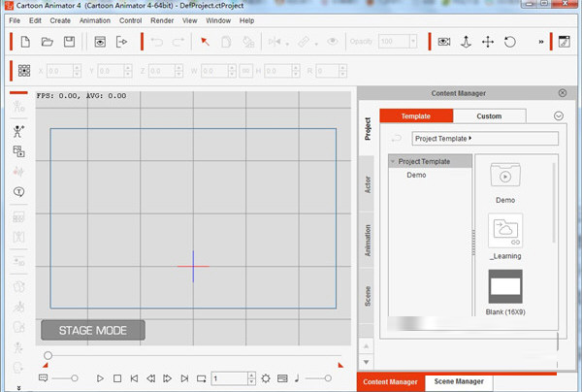This screenshot has width=582, height=392.
Task: Toggle the STAGE MODE button
Action: pyautogui.click(x=92, y=330)
